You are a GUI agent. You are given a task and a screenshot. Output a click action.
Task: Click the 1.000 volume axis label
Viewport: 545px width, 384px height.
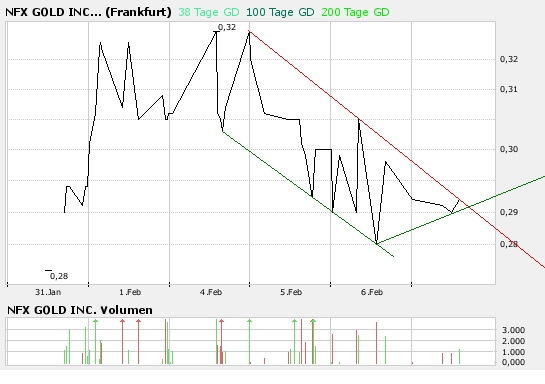click(x=513, y=352)
